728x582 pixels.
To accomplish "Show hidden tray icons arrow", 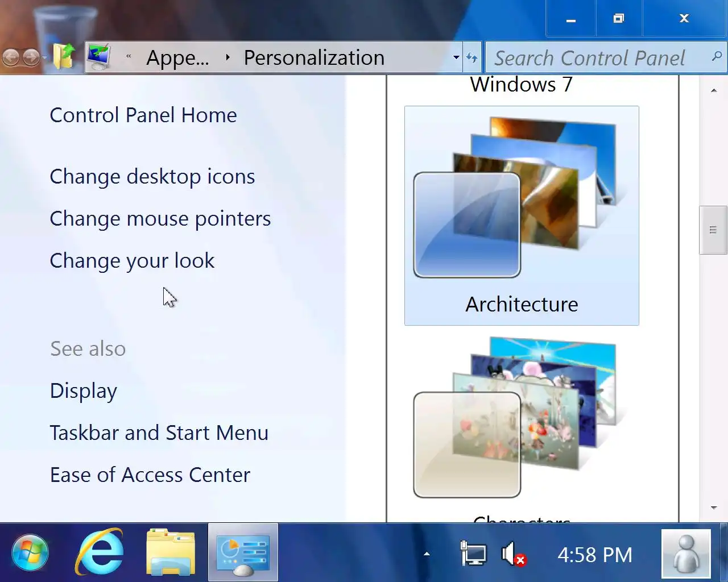I will [x=427, y=554].
